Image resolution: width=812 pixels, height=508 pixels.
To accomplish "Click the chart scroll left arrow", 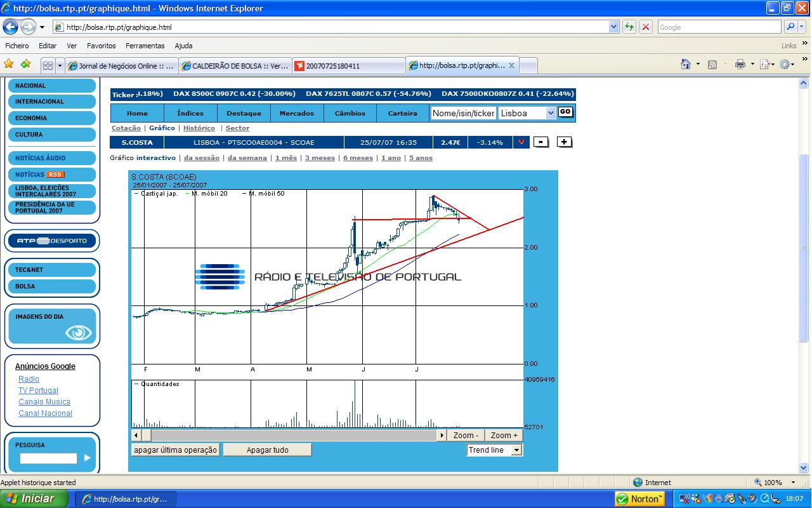I will click(136, 436).
